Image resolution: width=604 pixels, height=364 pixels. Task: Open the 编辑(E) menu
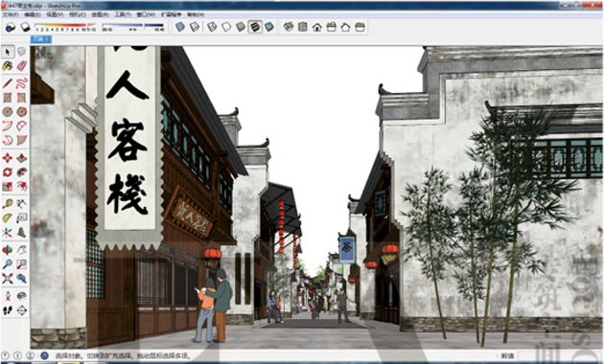coord(33,14)
